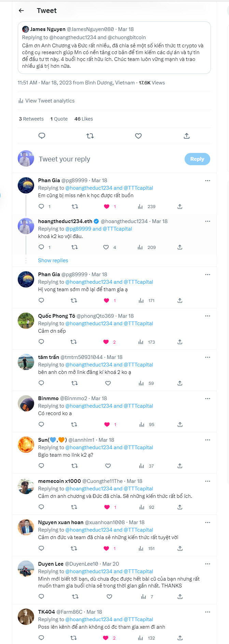Image resolution: width=229 pixels, height=644 pixels.
Task: Reply to the main tweet via comment icon
Action: coord(42,136)
